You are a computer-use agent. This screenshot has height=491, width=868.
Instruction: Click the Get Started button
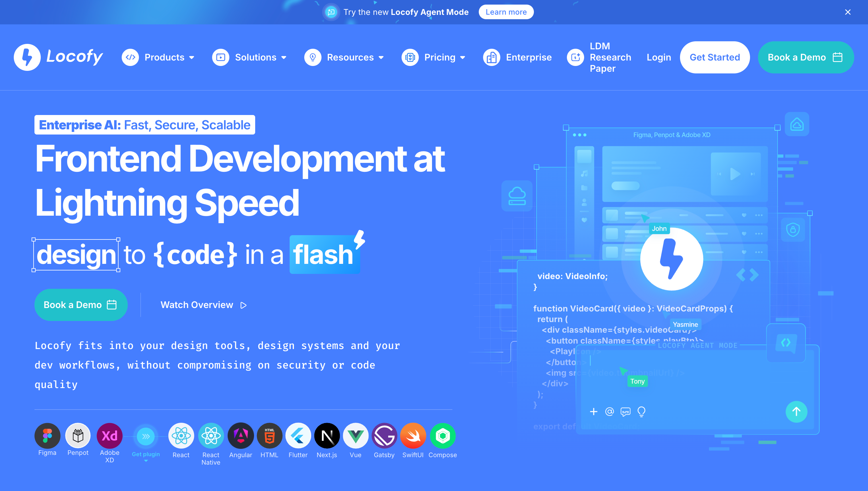pos(714,57)
